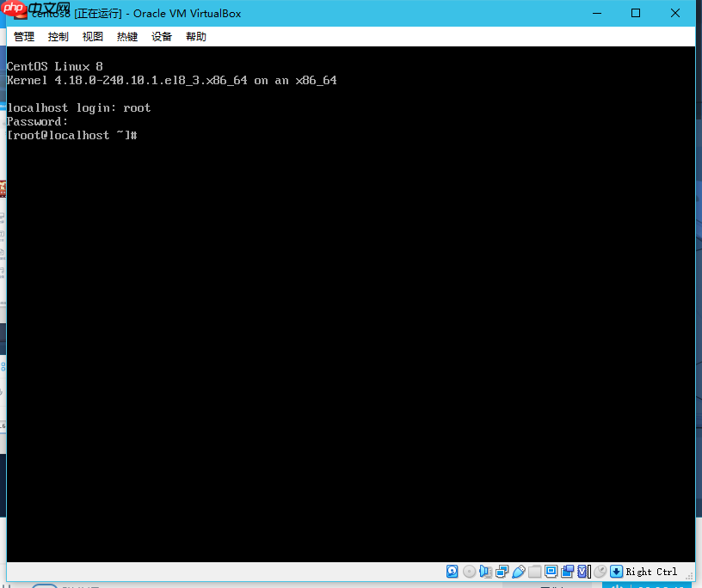Click the network adapter status icon

[x=502, y=571]
